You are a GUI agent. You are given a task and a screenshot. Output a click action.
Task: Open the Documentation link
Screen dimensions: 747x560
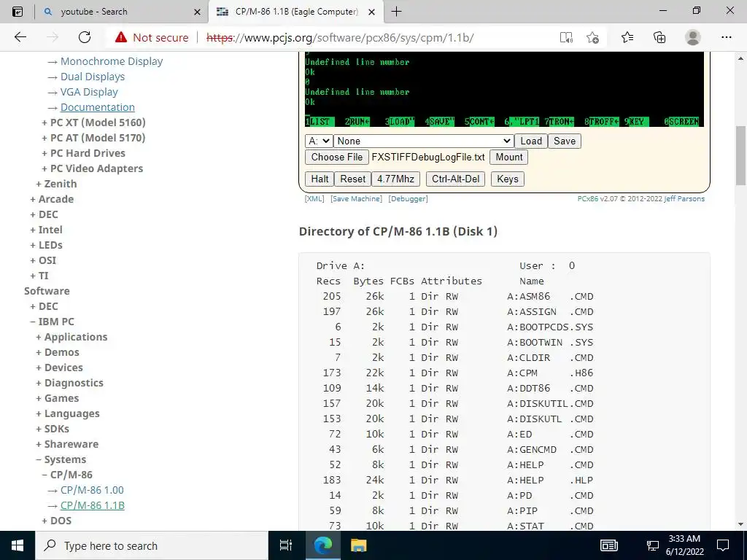tap(98, 107)
